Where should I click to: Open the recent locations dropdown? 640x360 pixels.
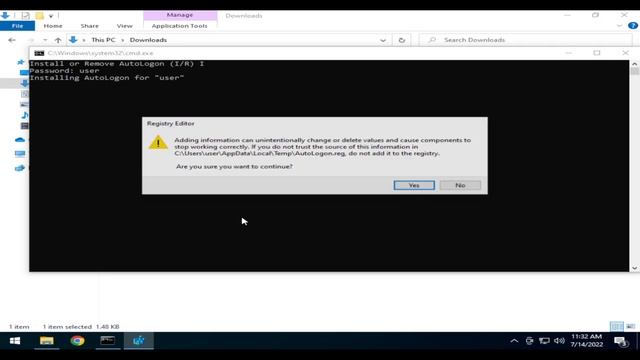[x=45, y=40]
